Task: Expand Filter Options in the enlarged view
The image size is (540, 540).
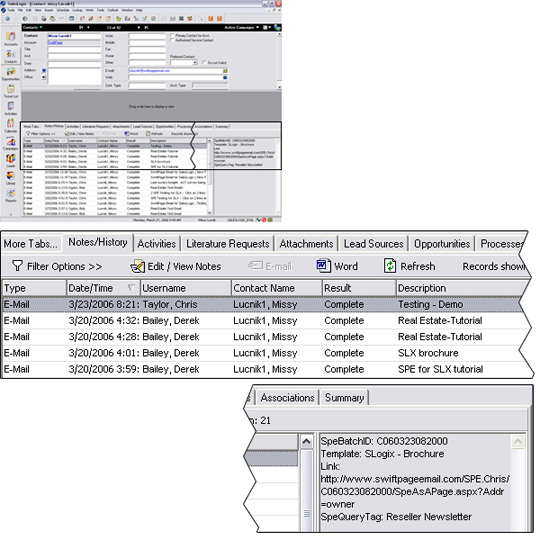Action: tap(57, 267)
